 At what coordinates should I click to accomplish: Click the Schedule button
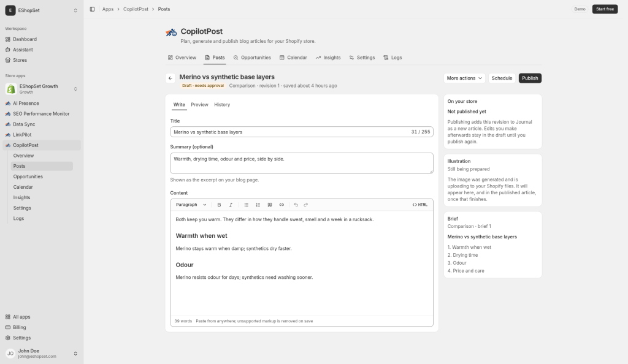[x=502, y=78]
